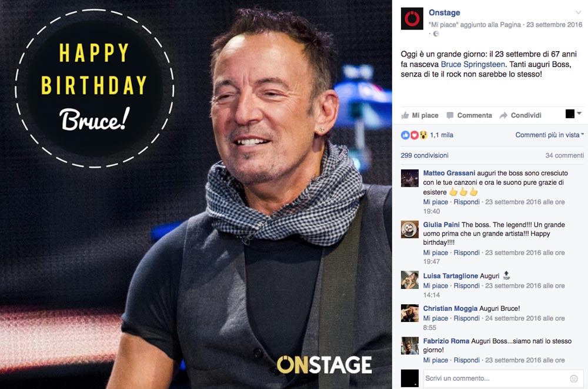Expand the black profile selector arrow
The height and width of the screenshot is (389, 588).
tap(579, 113)
